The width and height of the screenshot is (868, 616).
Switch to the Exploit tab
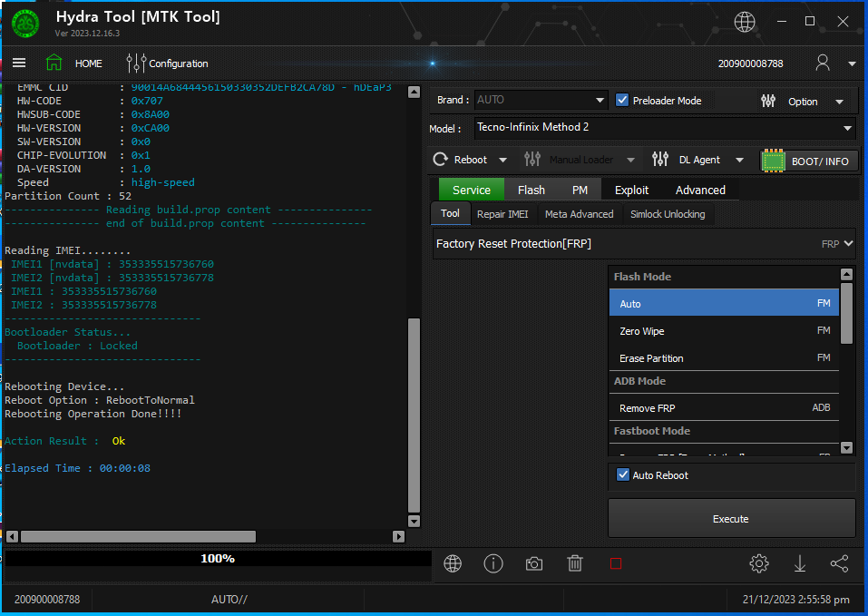[x=631, y=190]
